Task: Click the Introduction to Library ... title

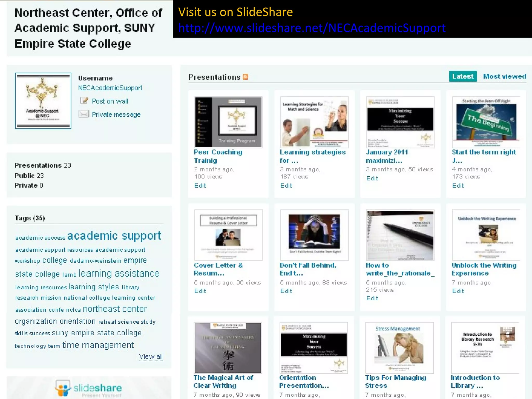Action: [x=475, y=382]
